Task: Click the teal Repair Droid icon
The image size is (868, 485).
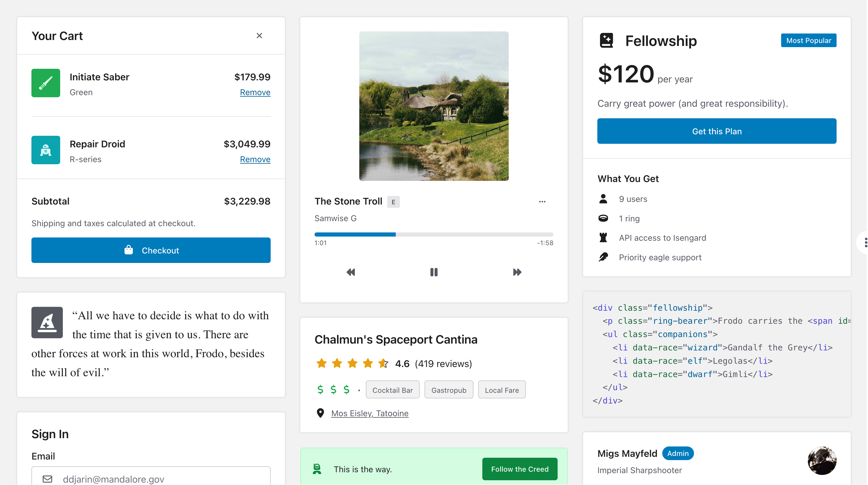Action: (x=46, y=150)
